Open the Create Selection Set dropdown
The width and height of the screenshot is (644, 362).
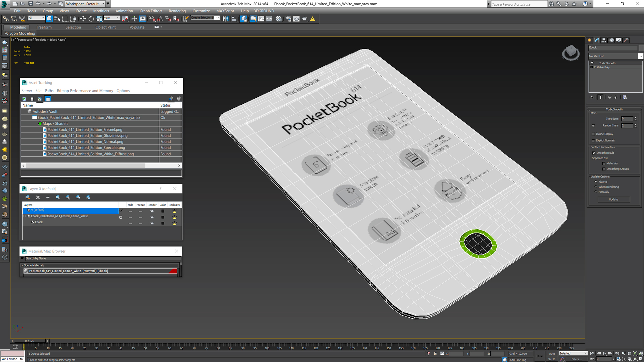click(205, 18)
